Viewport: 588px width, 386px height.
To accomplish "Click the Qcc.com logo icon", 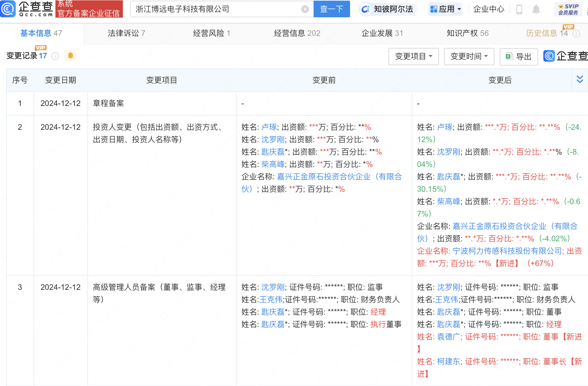I will point(8,9).
